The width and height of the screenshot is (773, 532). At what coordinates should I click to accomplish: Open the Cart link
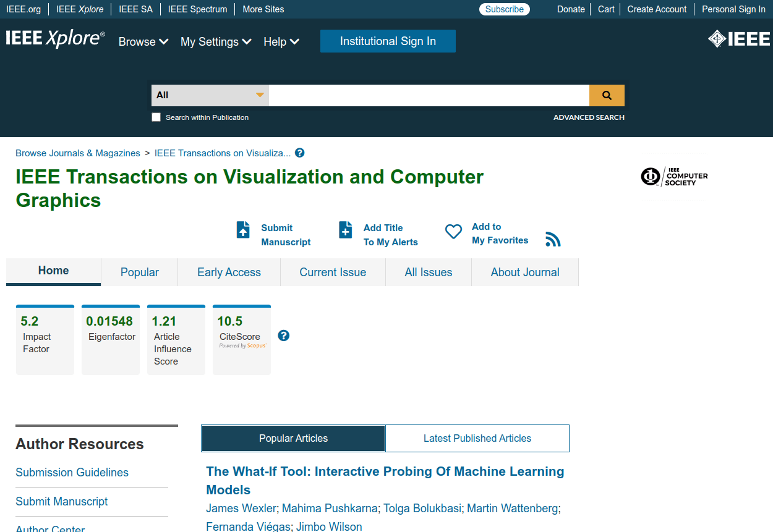pos(606,9)
